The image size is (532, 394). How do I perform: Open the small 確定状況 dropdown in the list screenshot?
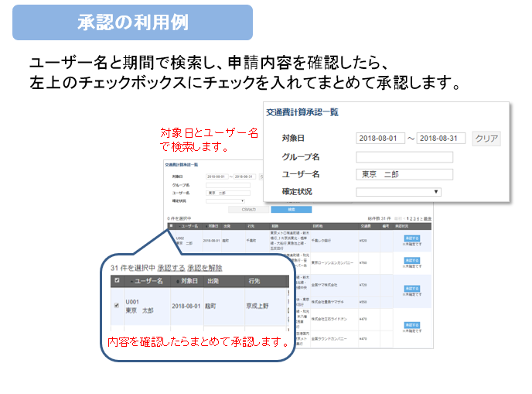click(225, 201)
